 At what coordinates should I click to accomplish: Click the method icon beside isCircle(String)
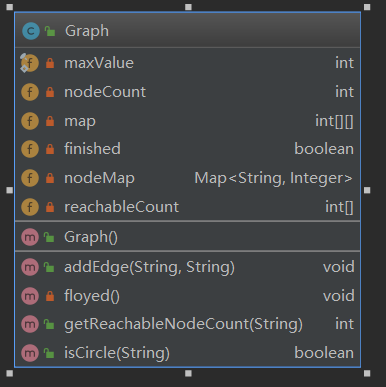[x=30, y=353]
